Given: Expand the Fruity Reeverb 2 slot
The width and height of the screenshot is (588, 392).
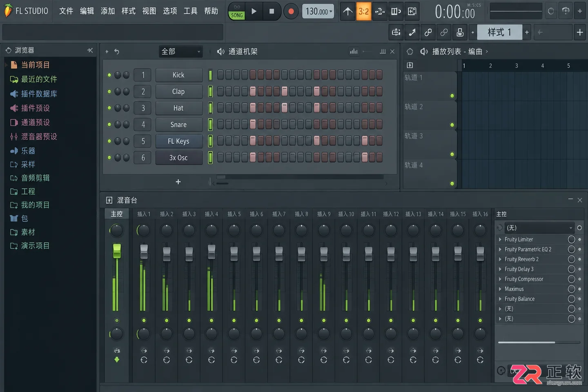Looking at the screenshot, I should coord(500,259).
